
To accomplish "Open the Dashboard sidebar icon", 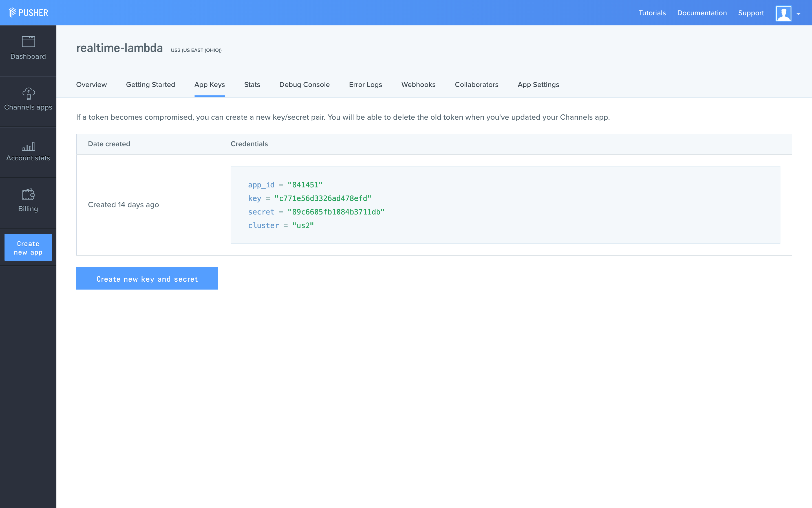I will [x=28, y=42].
